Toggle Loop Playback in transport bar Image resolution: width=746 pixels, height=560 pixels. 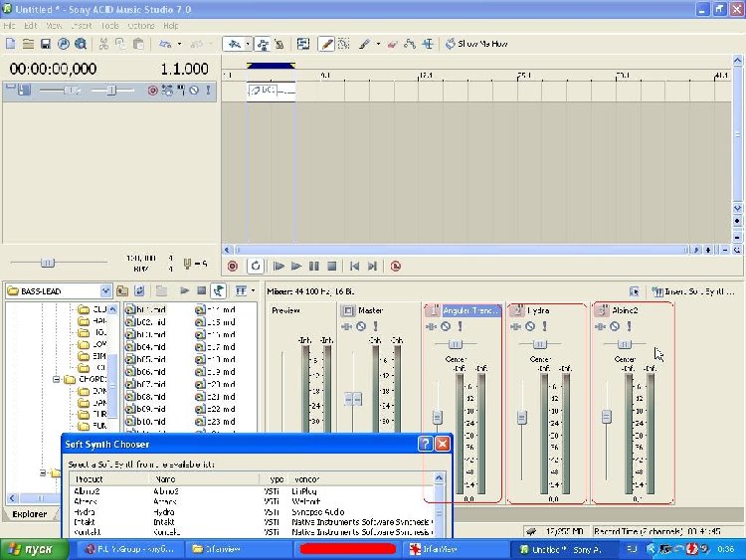point(256,266)
